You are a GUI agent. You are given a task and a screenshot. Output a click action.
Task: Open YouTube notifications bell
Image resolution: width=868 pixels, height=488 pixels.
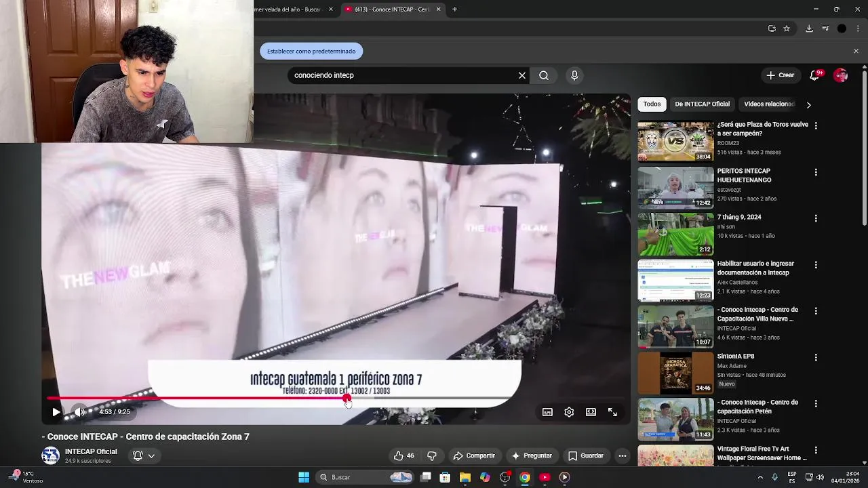point(814,75)
